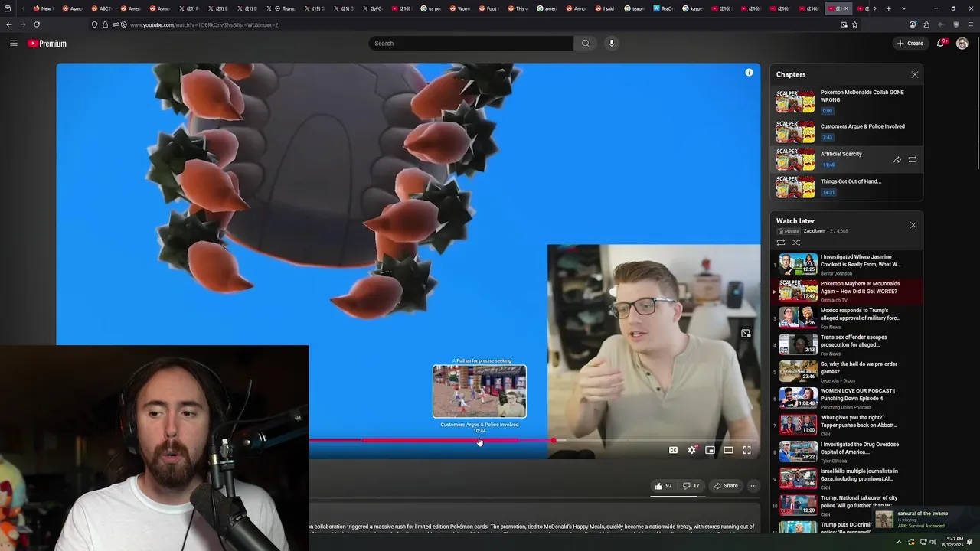Go to YouTube Premium home logo
This screenshot has width=980, height=551.
[47, 44]
